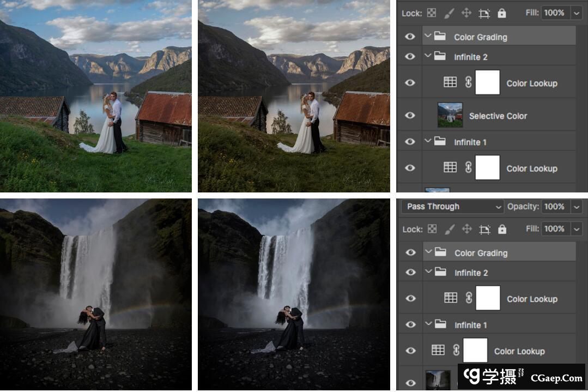588x392 pixels.
Task: Open the Opacity slider dropdown arrow
Action: (x=577, y=207)
